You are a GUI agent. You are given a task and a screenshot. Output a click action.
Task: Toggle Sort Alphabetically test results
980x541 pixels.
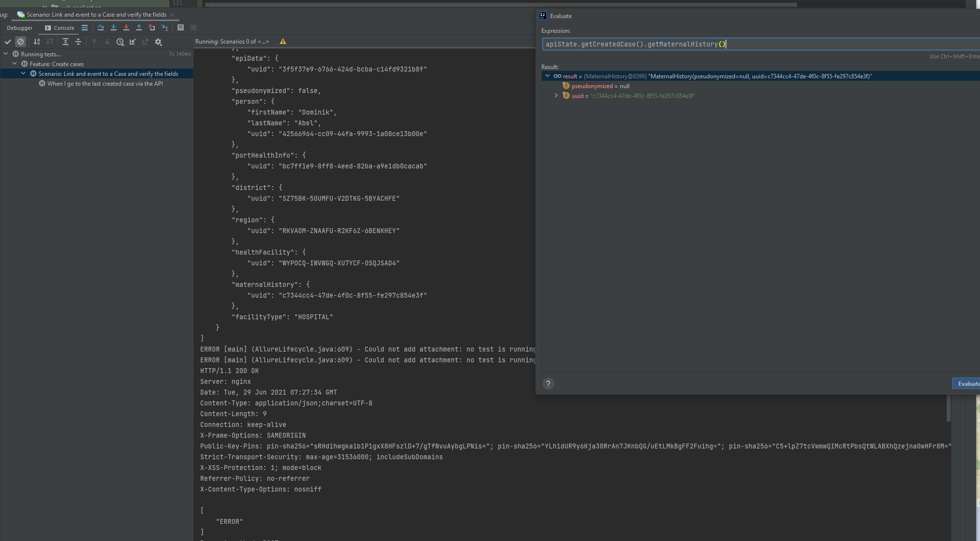37,42
